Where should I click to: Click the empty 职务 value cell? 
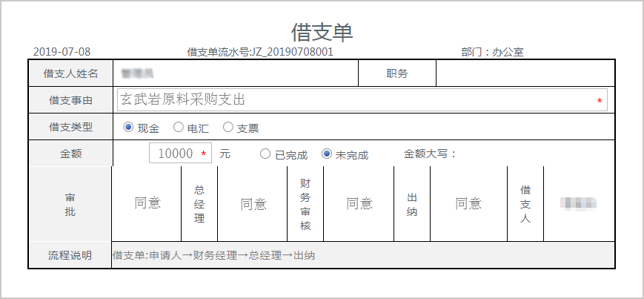point(525,73)
